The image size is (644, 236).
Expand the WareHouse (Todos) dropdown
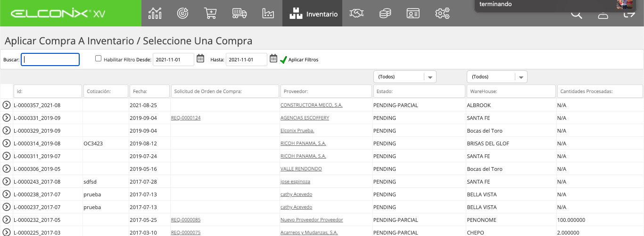click(497, 76)
